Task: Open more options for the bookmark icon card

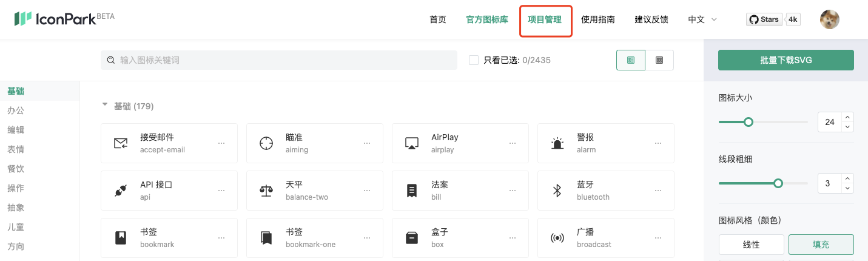Action: 221,238
